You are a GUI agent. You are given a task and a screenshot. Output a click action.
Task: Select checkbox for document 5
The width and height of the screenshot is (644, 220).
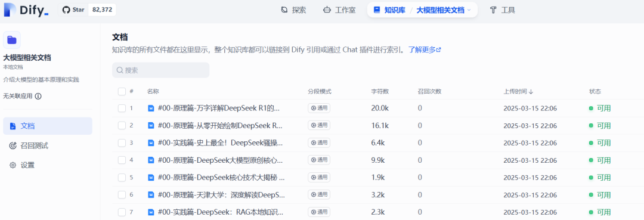tap(122, 177)
